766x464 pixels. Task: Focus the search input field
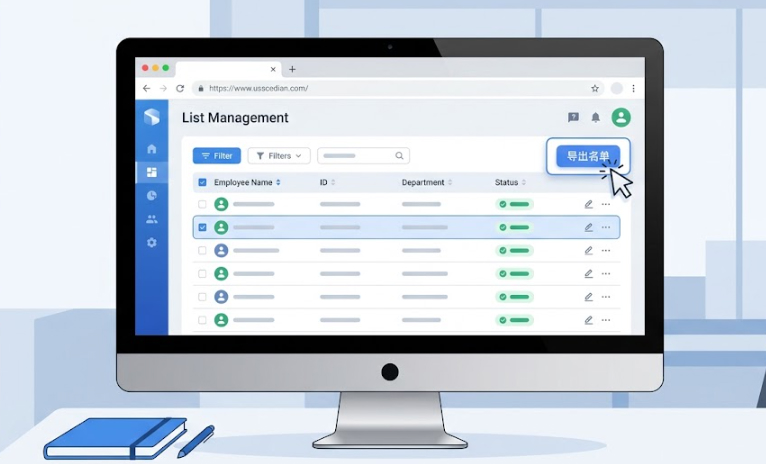tap(363, 156)
